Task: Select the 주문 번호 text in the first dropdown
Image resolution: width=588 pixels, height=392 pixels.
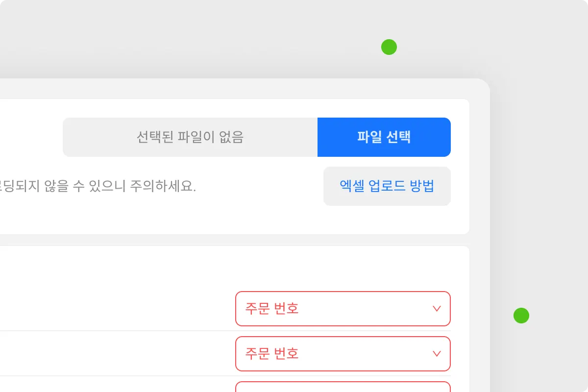Action: pos(272,309)
